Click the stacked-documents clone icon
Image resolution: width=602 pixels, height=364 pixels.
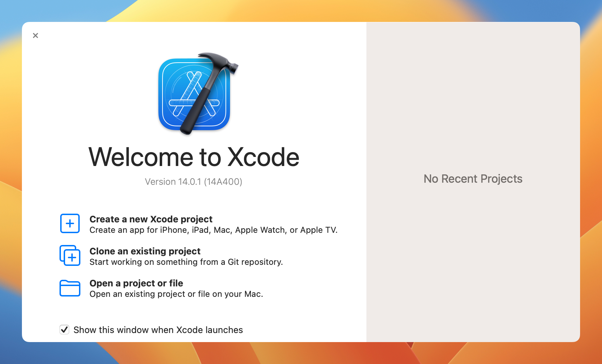click(x=70, y=255)
